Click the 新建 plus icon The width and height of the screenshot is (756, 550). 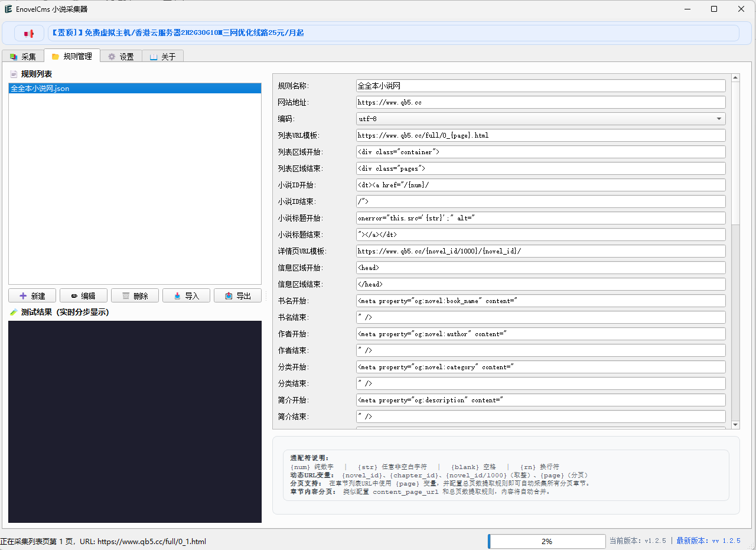coord(23,296)
